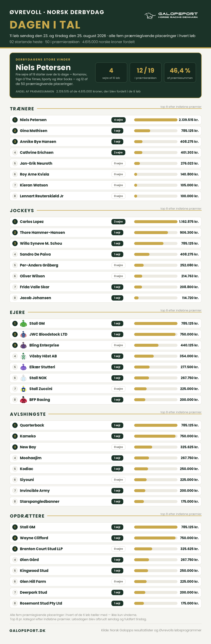211x644 pixels.
Task: Select the 46,4 % prize share card
Action: (180, 72)
